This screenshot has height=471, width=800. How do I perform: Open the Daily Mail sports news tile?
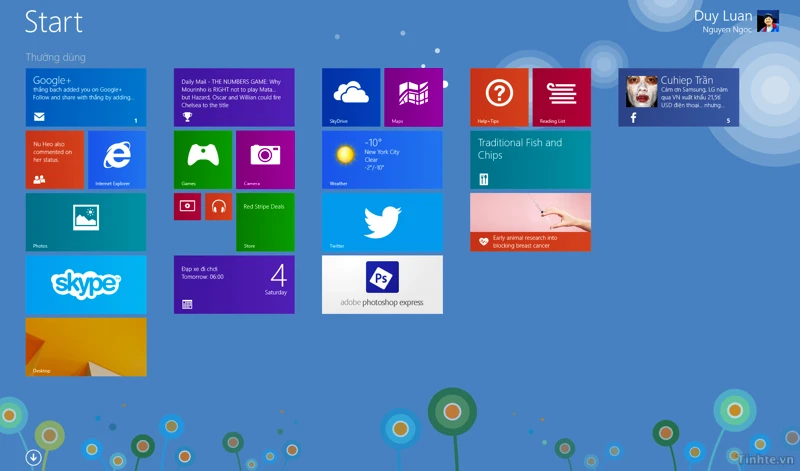pyautogui.click(x=234, y=97)
